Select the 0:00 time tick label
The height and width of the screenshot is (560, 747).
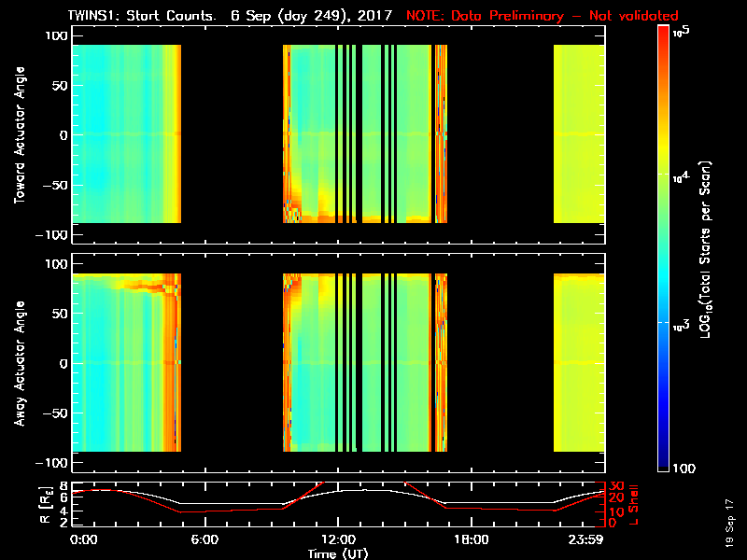83,540
